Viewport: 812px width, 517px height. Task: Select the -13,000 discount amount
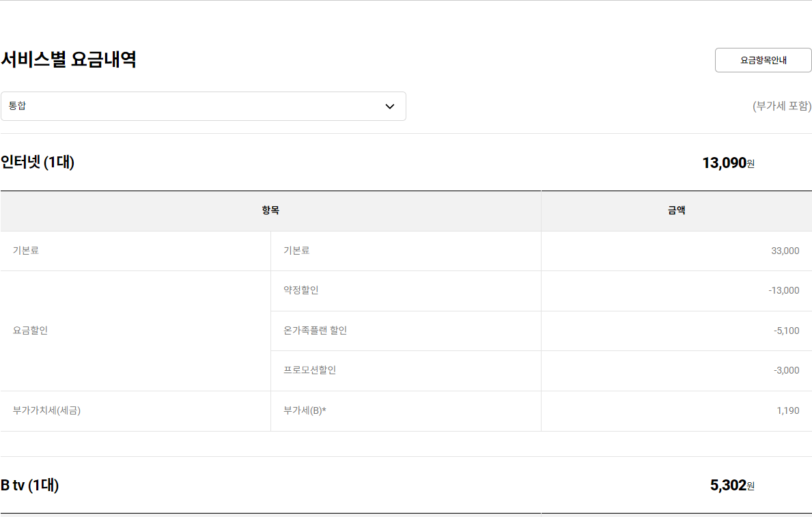(x=783, y=290)
